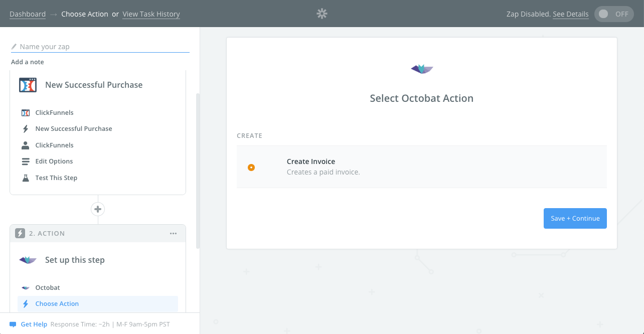Click the person account icon for ClickFunnels

tap(26, 145)
